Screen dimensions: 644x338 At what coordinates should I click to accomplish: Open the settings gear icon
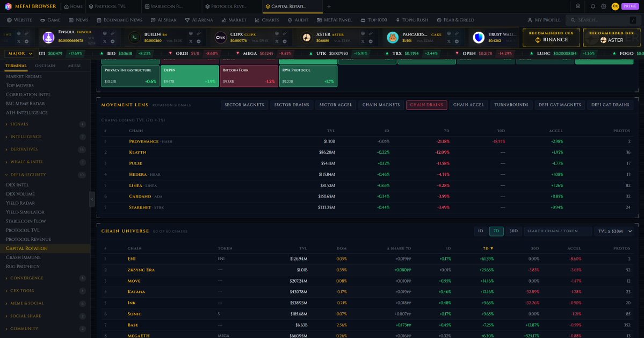coord(603,6)
